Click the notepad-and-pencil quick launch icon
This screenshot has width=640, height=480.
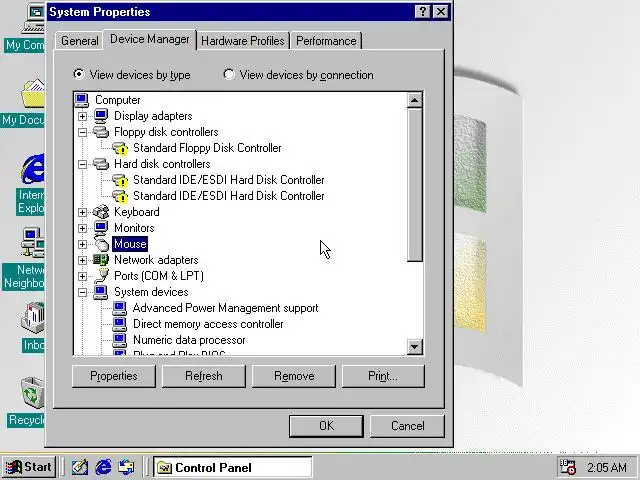(x=80, y=467)
